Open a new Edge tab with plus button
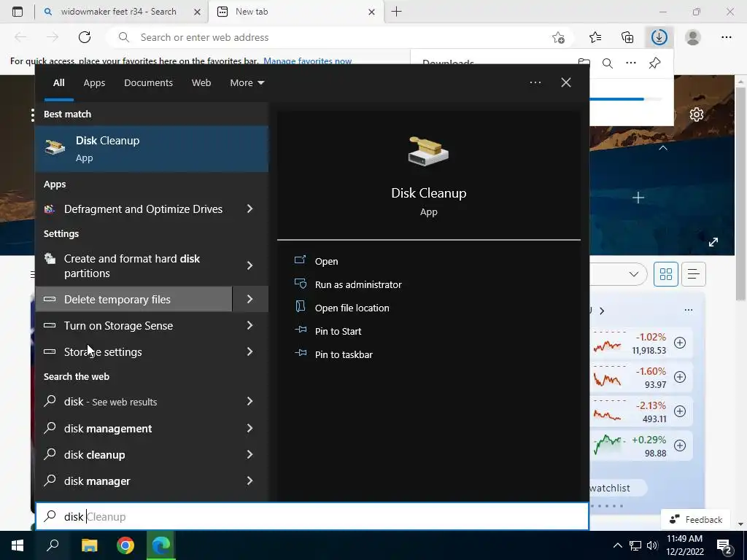747x560 pixels. (396, 12)
